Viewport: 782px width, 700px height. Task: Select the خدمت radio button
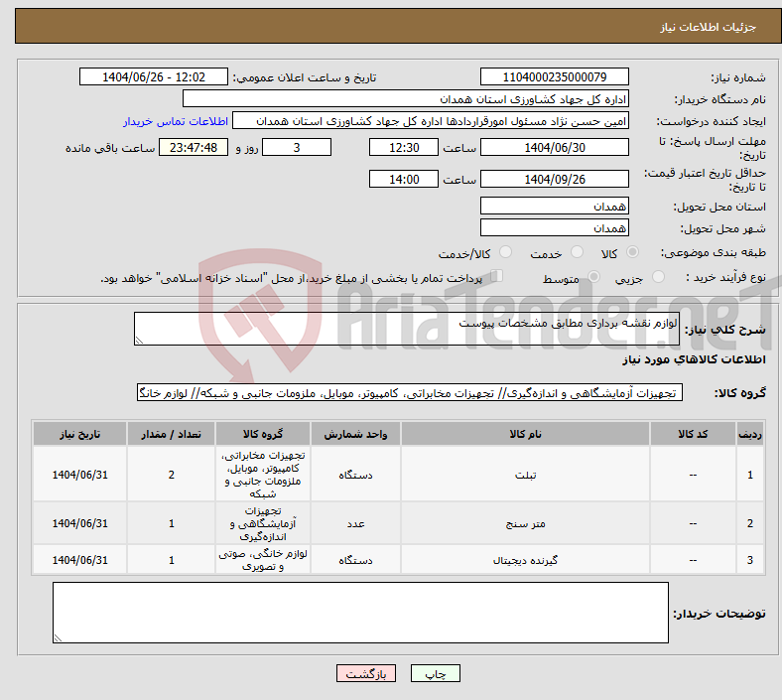click(x=577, y=252)
